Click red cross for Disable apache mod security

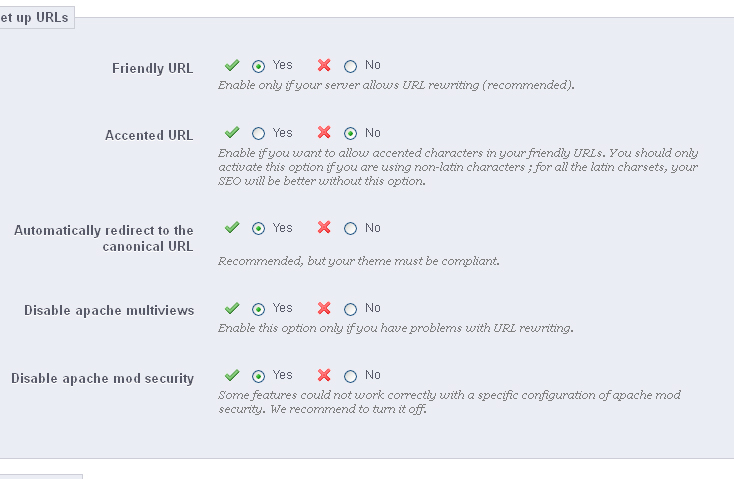pos(324,376)
